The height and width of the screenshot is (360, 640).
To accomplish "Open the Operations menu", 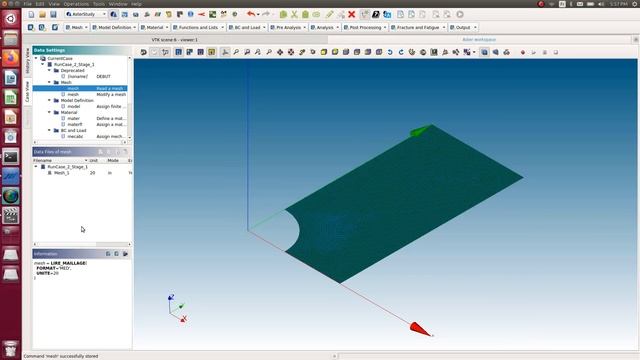I will pos(76,4).
